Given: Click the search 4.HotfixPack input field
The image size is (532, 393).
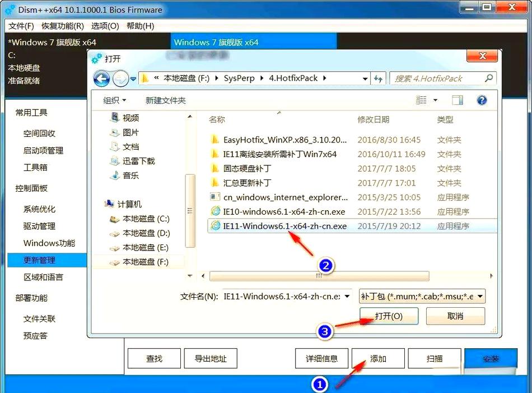Looking at the screenshot, I should [x=443, y=78].
